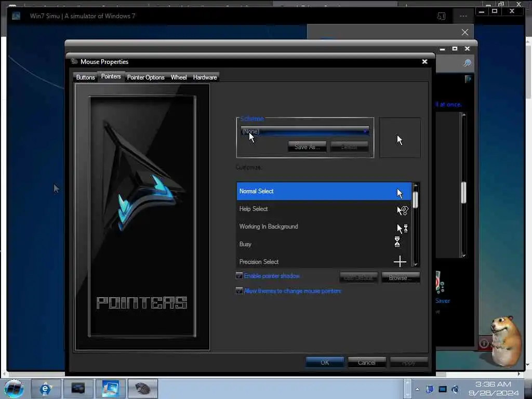Switch to the Hardware tab

[x=205, y=77]
